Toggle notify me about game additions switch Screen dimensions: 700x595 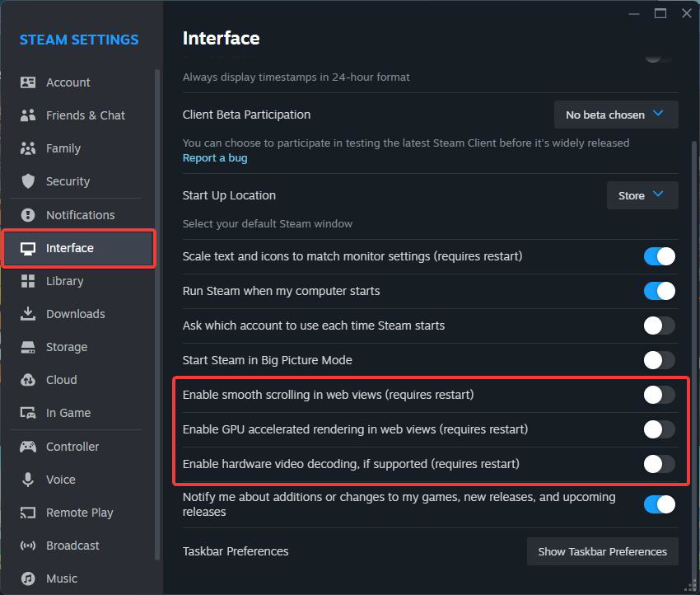(x=659, y=504)
